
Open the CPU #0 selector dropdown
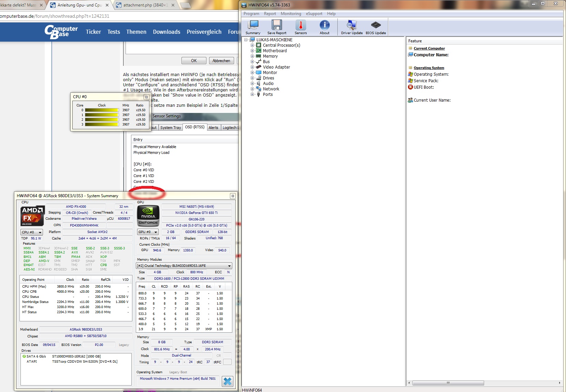tap(32, 232)
